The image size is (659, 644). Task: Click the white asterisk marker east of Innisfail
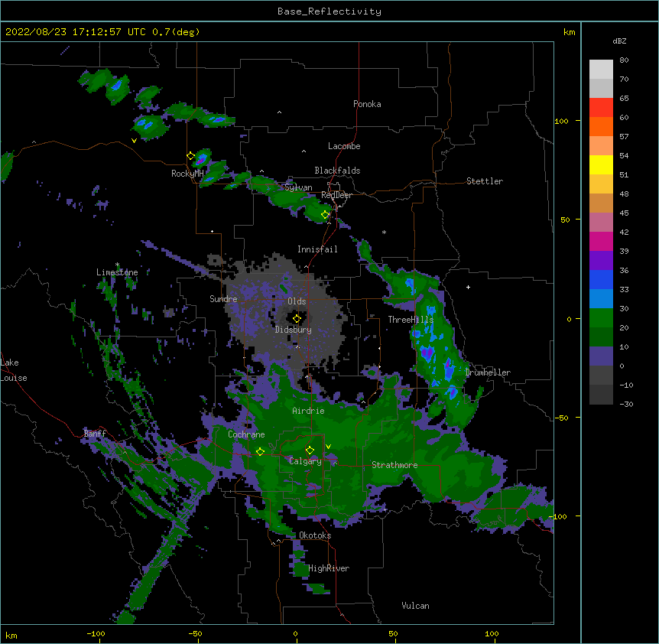pyautogui.click(x=384, y=232)
